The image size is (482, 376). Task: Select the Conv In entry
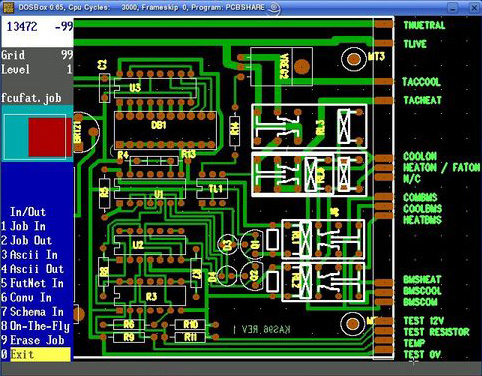tap(26, 297)
